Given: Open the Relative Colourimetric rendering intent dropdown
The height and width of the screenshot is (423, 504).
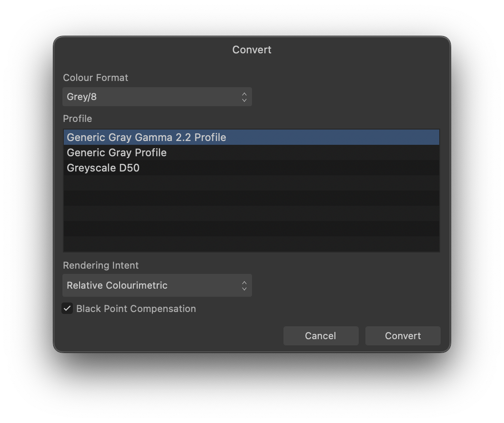Looking at the screenshot, I should pyautogui.click(x=157, y=285).
